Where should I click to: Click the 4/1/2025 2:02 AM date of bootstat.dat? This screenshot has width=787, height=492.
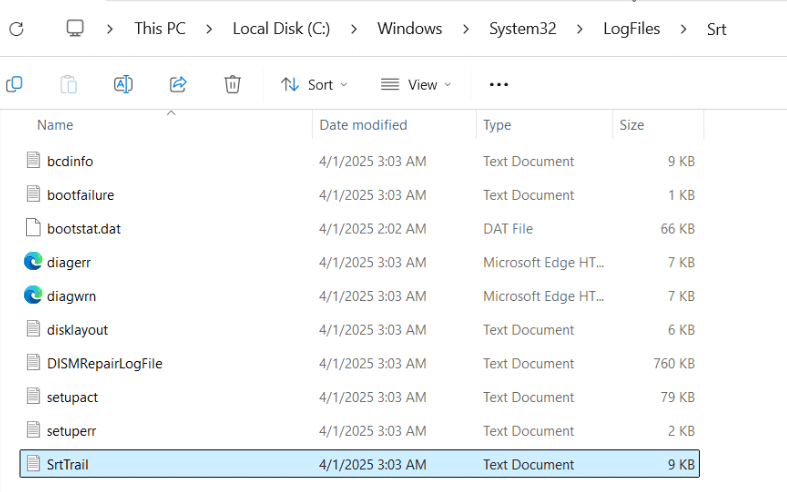(x=372, y=228)
